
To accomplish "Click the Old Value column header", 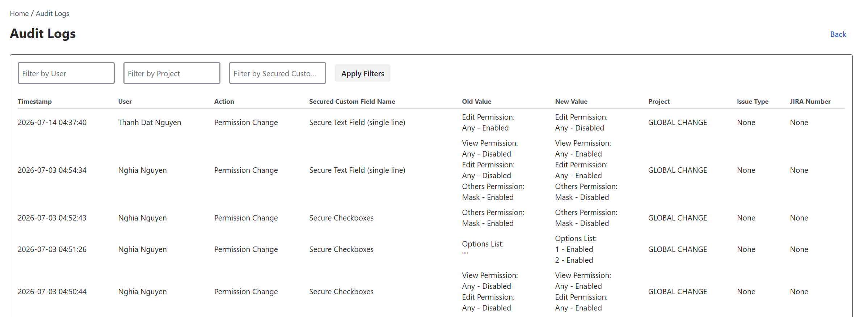I will [477, 102].
